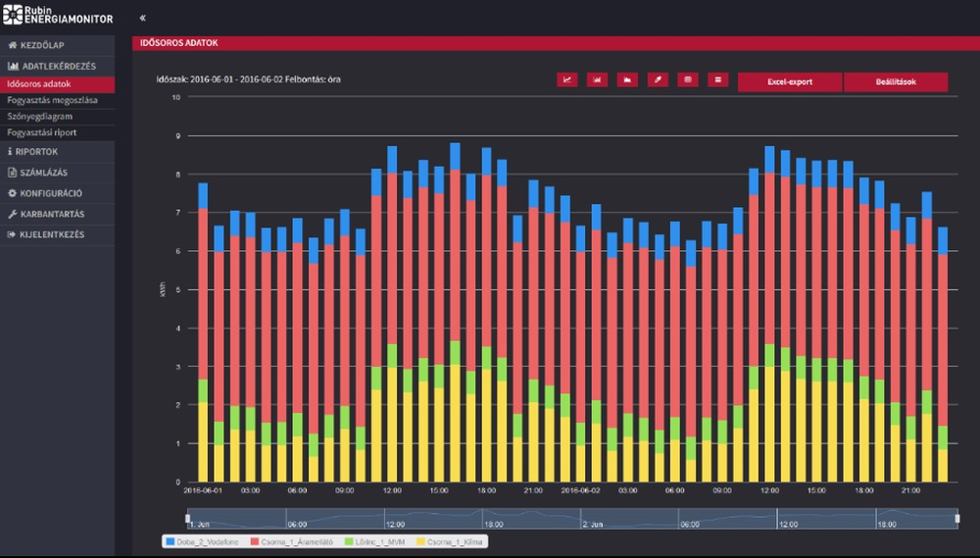The width and height of the screenshot is (980, 558).
Task: Click the Excel-export button
Action: [790, 82]
